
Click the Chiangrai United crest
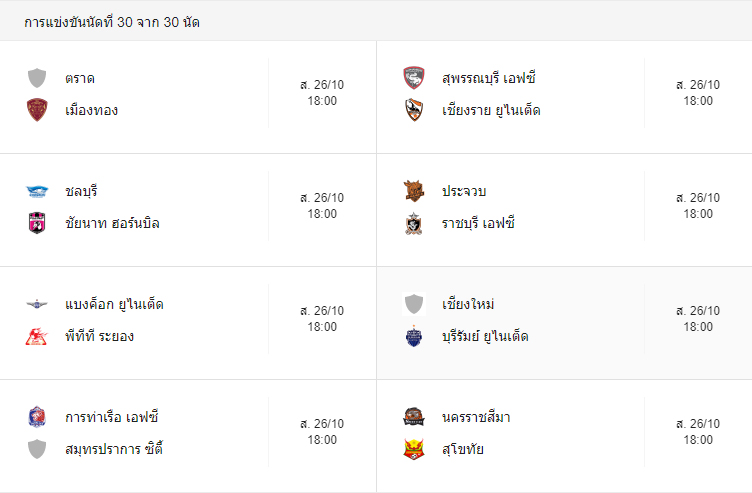click(x=413, y=110)
